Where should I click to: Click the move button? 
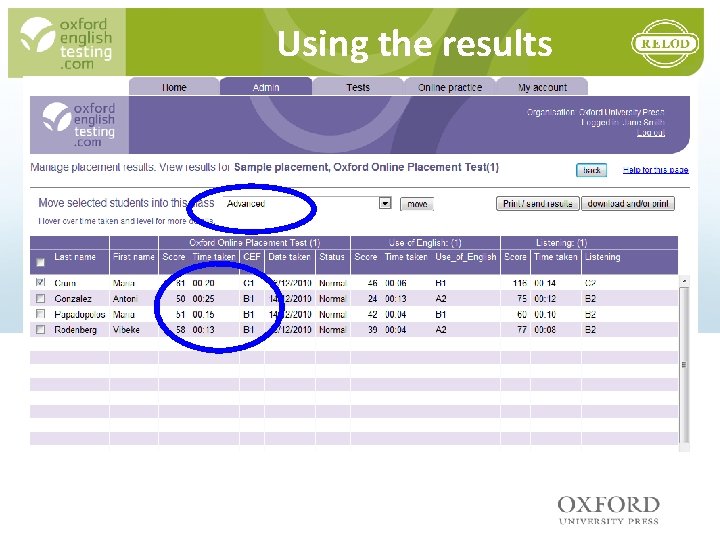point(417,203)
